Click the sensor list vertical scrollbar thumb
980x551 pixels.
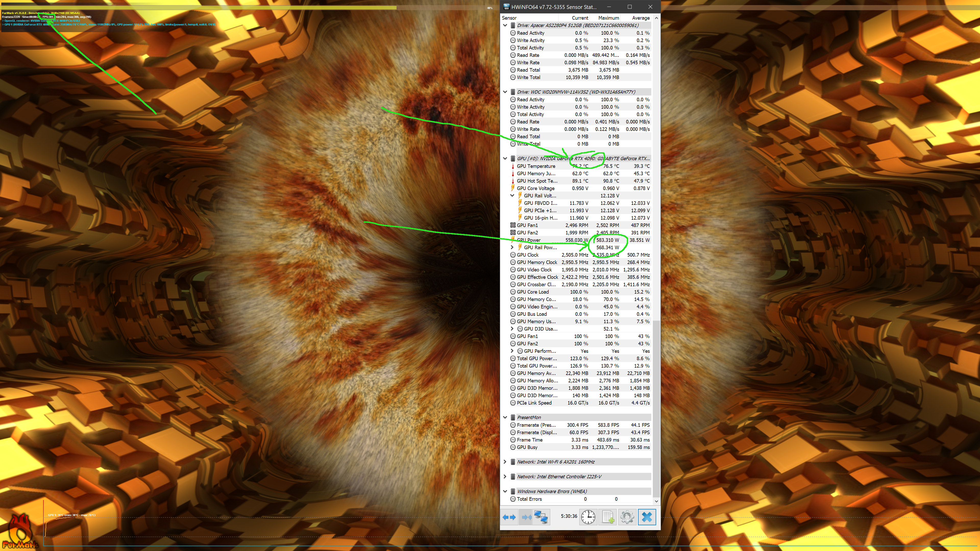coord(656,409)
